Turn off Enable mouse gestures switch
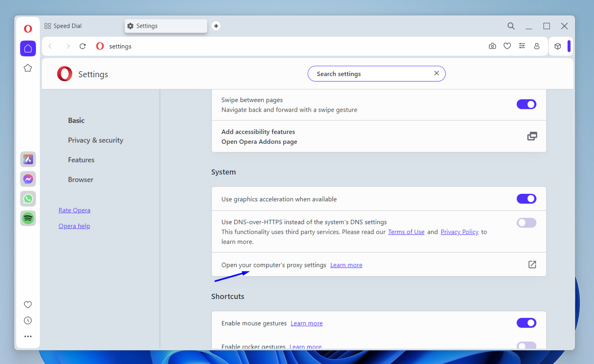 pyautogui.click(x=527, y=323)
